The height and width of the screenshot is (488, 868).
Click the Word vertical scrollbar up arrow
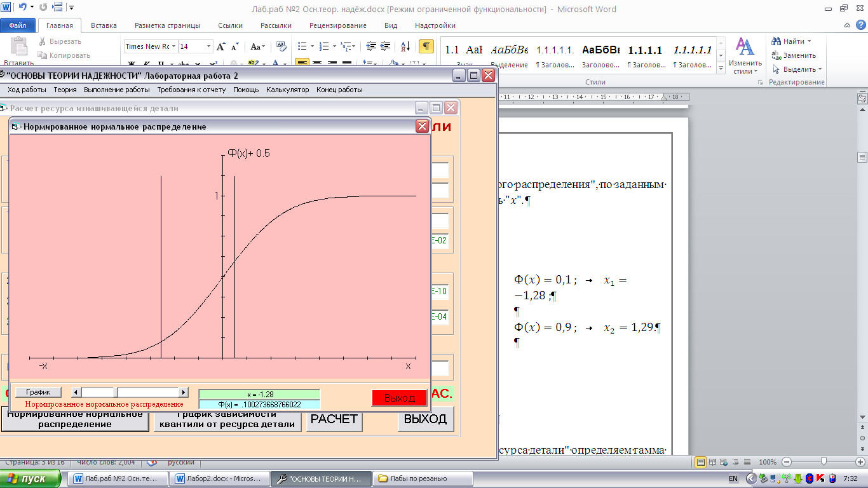862,111
